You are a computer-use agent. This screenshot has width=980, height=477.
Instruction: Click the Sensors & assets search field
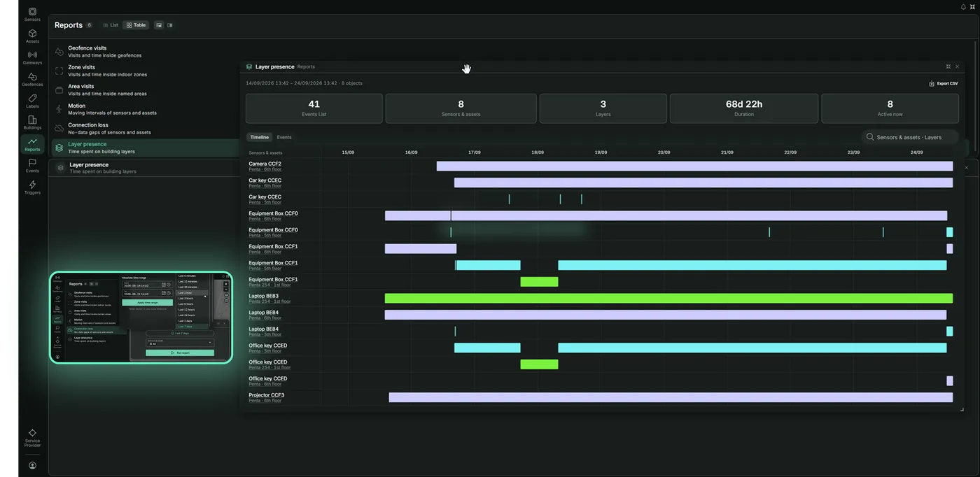[x=910, y=137]
